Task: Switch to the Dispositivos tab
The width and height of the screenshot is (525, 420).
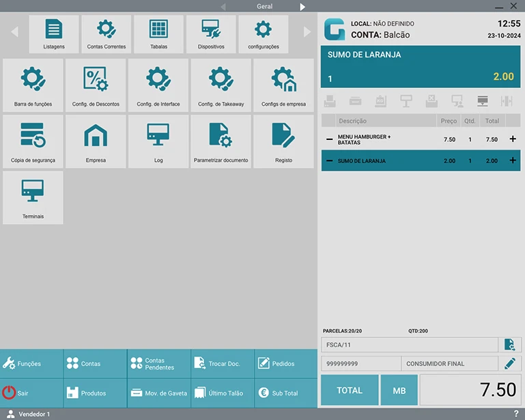Action: point(211,34)
